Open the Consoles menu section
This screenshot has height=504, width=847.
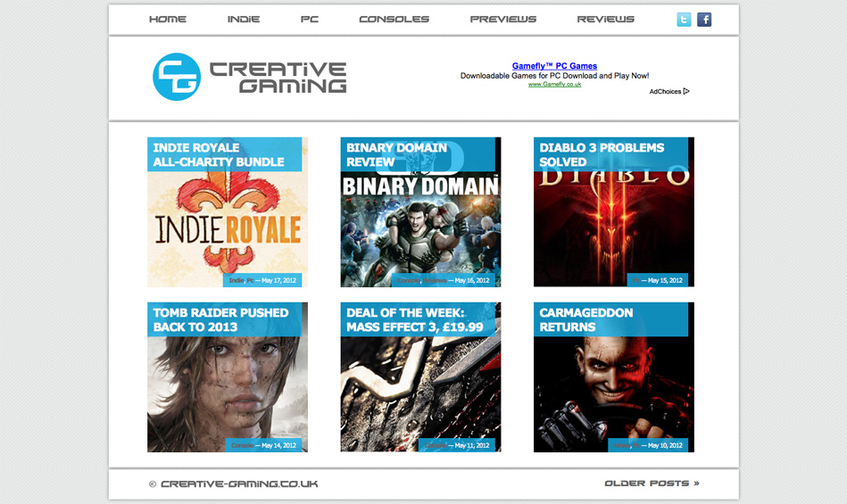click(394, 19)
